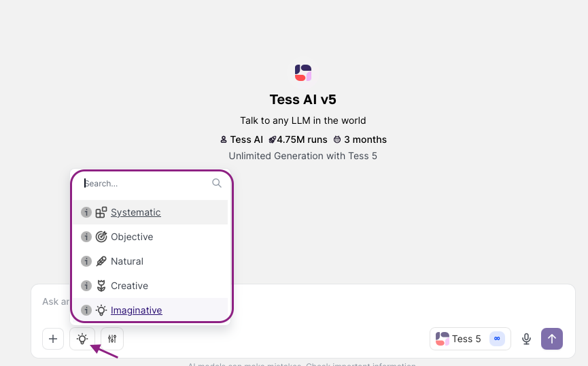Screen dimensions: 588x366
Task: Open the lightbulb style selector button
Action: point(82,339)
